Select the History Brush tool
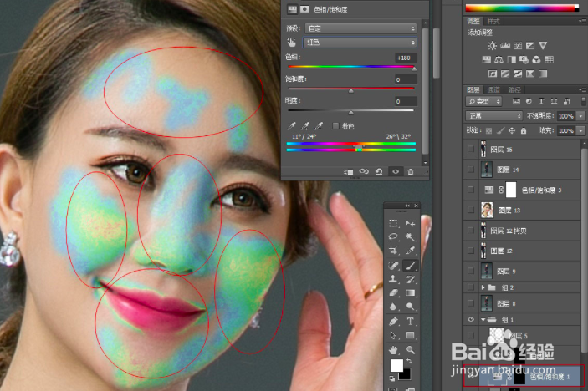Image resolution: width=588 pixels, height=391 pixels. coord(410,279)
